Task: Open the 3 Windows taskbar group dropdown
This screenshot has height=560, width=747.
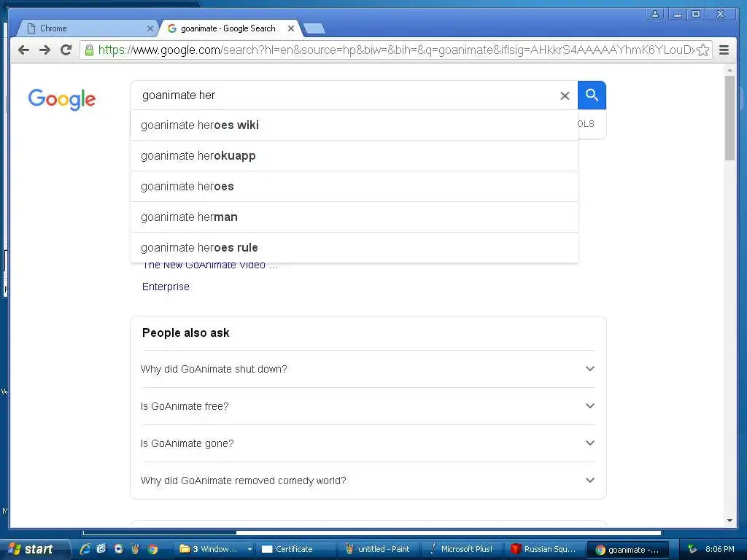Action: (249, 550)
